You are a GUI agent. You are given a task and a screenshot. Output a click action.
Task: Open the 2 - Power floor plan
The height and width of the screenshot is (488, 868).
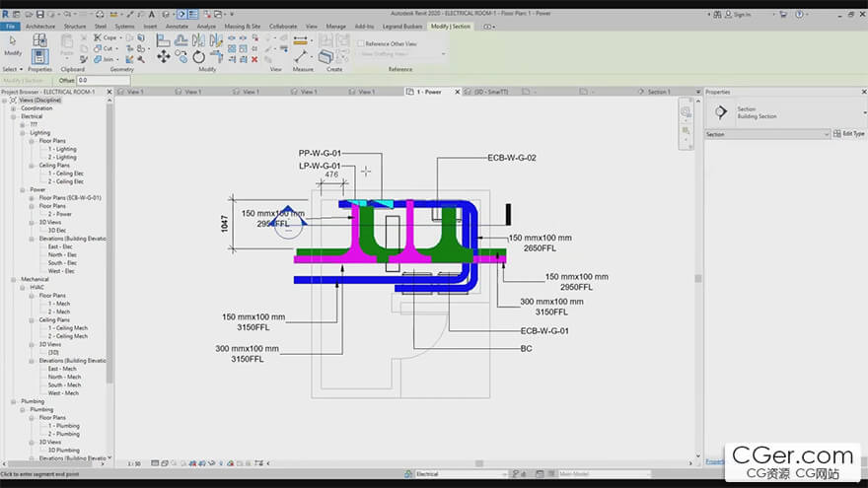[62, 214]
